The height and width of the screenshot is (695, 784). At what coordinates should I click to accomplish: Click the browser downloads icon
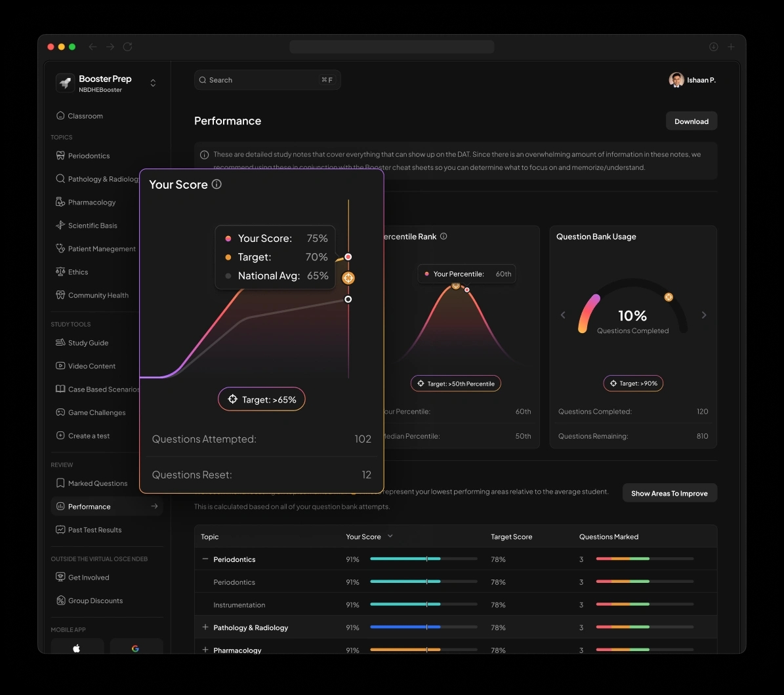click(714, 47)
